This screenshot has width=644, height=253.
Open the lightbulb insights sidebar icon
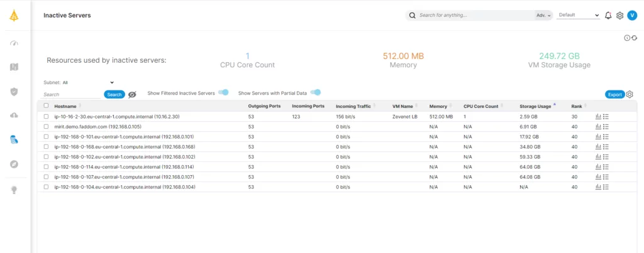14,190
